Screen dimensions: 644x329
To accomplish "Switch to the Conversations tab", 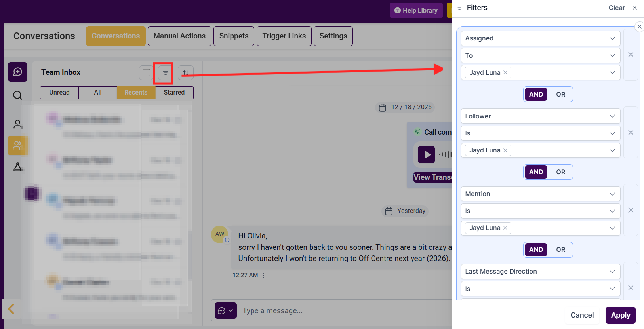I will [x=116, y=36].
